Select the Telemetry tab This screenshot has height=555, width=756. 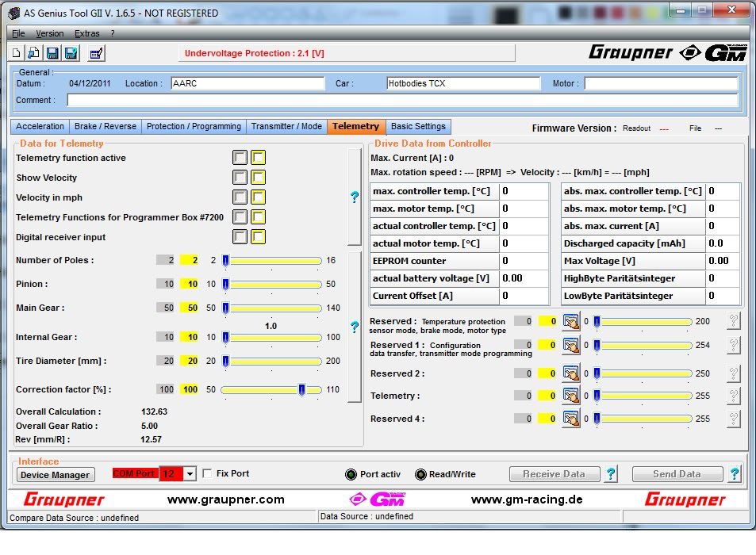tap(356, 126)
